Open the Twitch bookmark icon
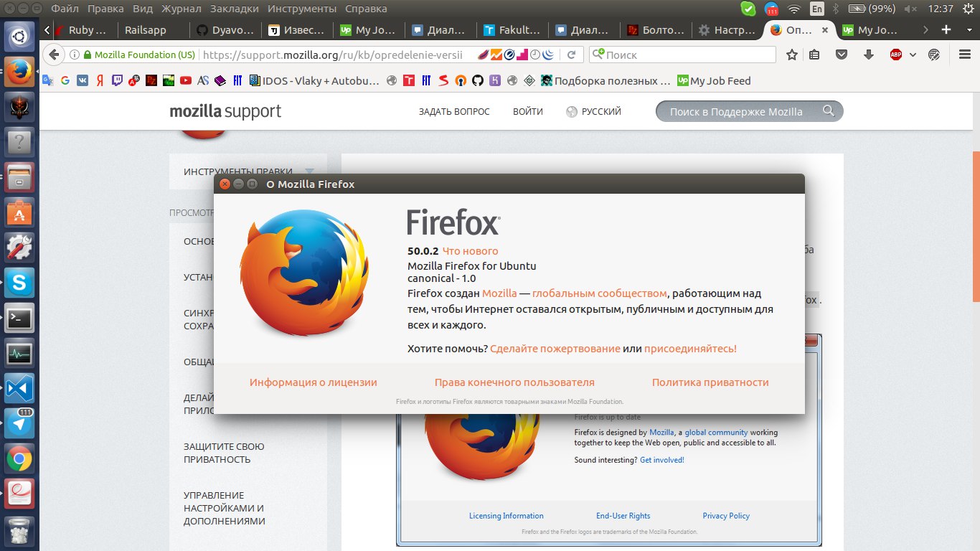This screenshot has width=980, height=551. (117, 81)
